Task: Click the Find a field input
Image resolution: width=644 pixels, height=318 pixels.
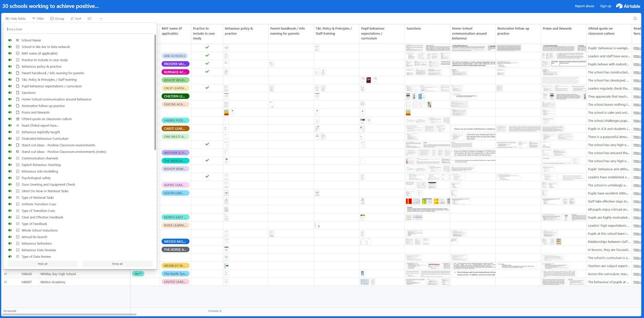Action: 79,29
